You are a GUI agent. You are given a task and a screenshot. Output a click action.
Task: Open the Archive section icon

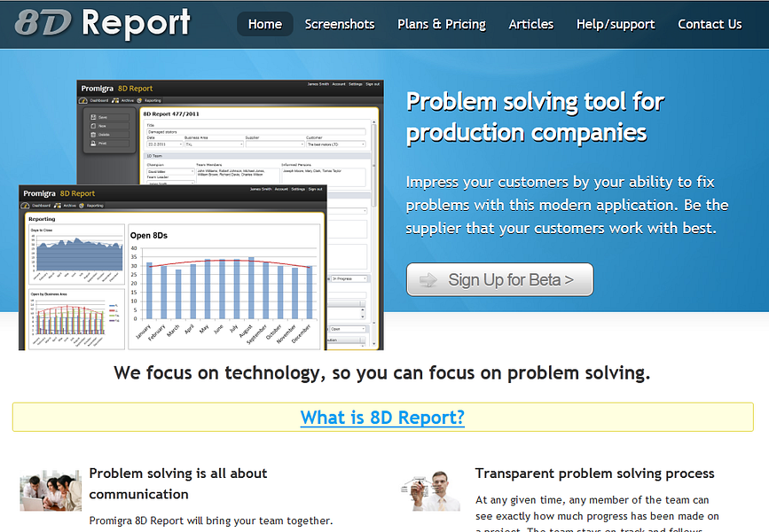click(x=114, y=99)
